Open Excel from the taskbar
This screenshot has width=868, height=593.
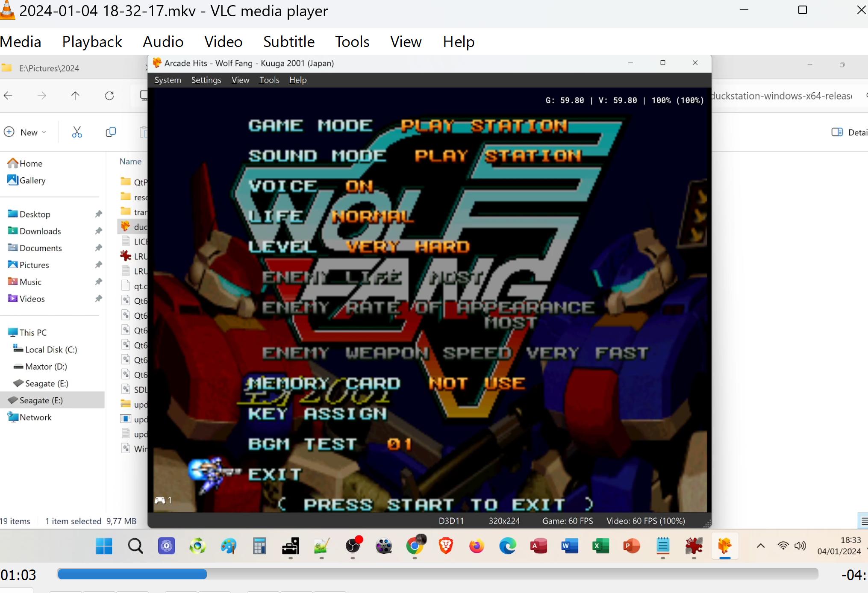tap(600, 546)
